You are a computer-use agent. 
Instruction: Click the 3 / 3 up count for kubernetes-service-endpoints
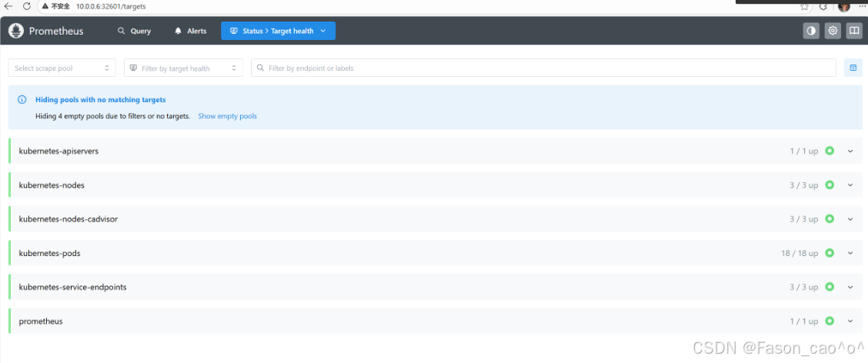804,287
